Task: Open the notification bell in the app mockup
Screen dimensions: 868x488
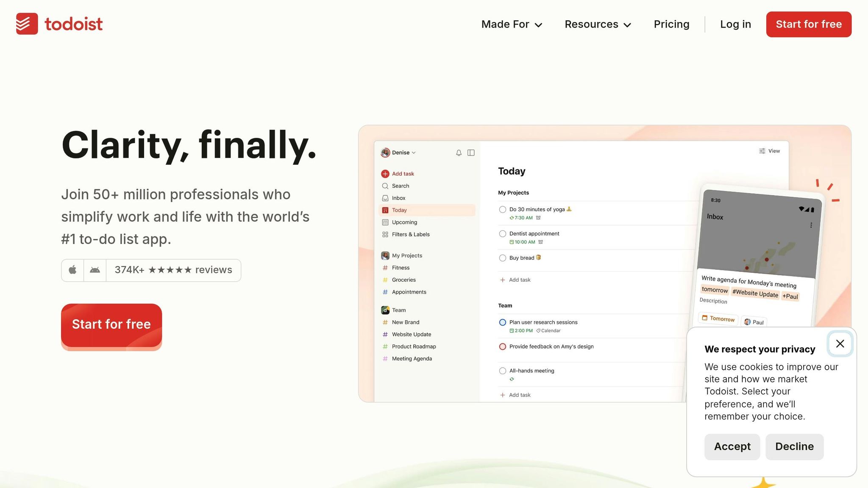Action: tap(459, 152)
